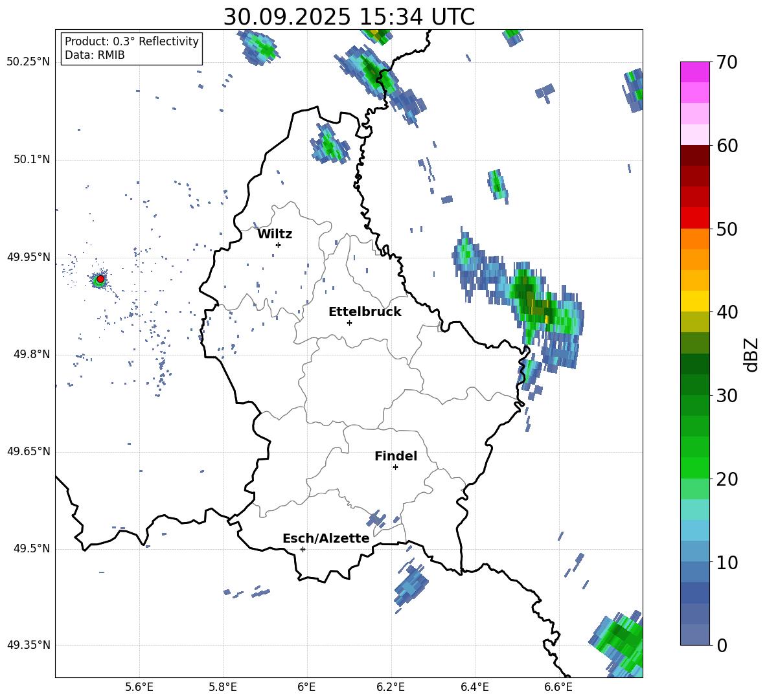
Task: Click the 6.2°E longitude label
Action: [x=391, y=687]
